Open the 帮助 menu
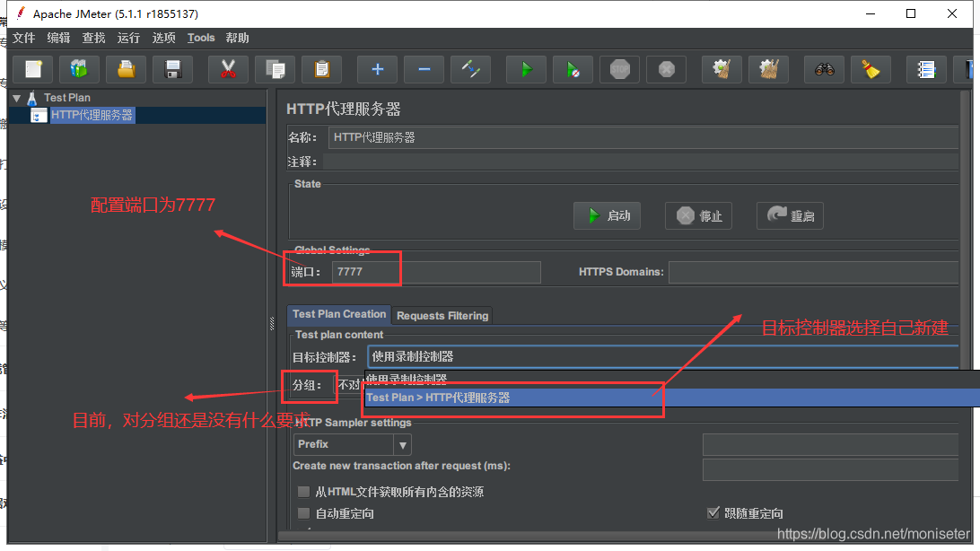The image size is (980, 551). point(238,38)
